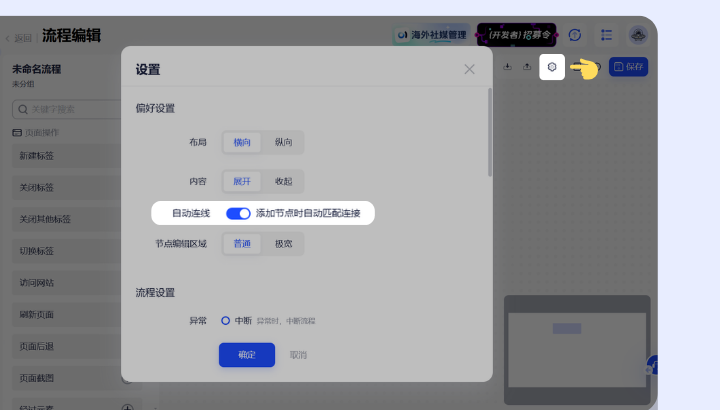Click the 添加节点时自动匹配连接 description text
The height and width of the screenshot is (410, 720).
[x=308, y=213]
